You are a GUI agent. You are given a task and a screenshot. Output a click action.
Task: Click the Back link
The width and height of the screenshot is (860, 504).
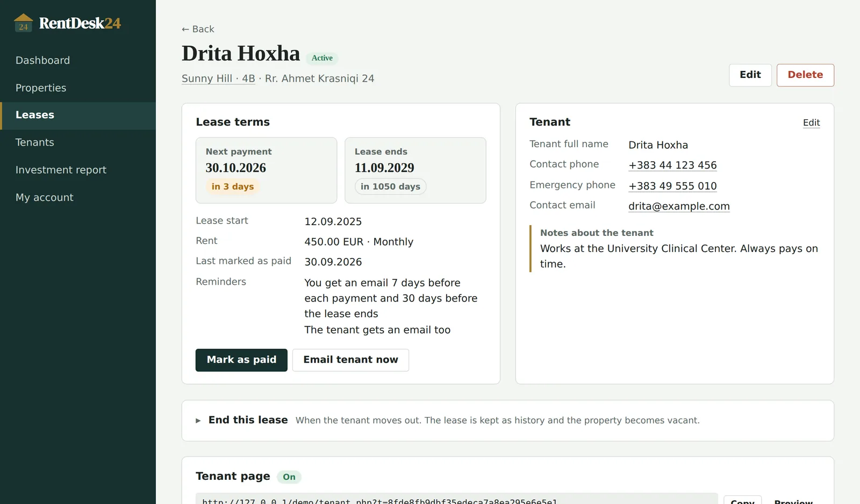[198, 29]
